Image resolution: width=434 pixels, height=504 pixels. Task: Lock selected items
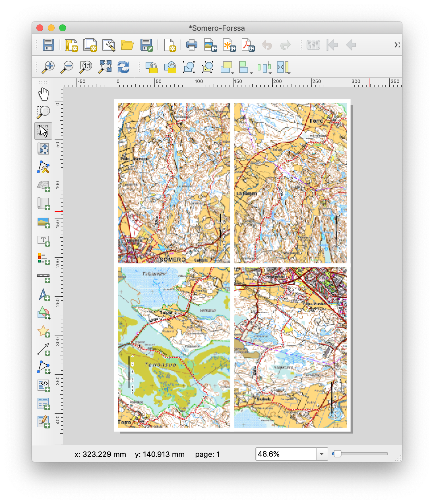pos(152,67)
